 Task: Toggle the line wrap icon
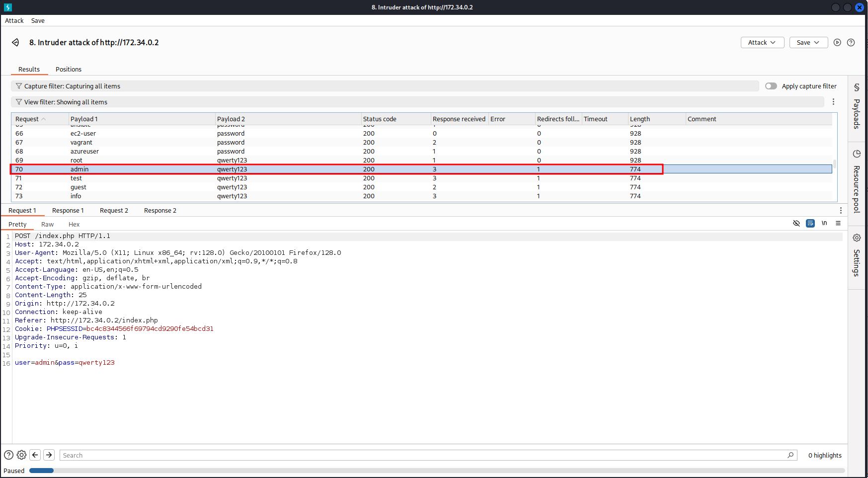[x=810, y=223]
